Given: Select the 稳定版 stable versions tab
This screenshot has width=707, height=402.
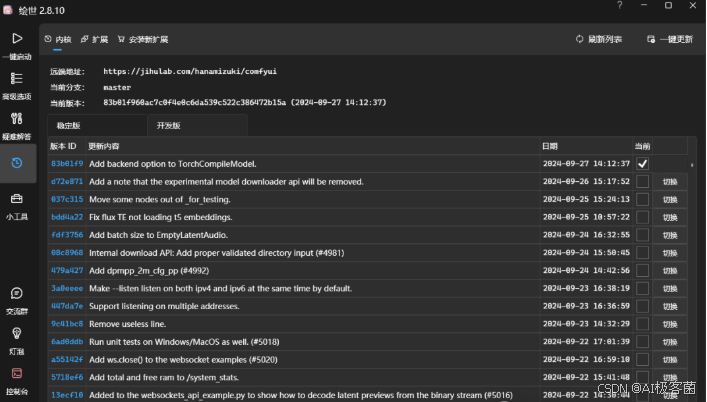Looking at the screenshot, I should (x=97, y=125).
